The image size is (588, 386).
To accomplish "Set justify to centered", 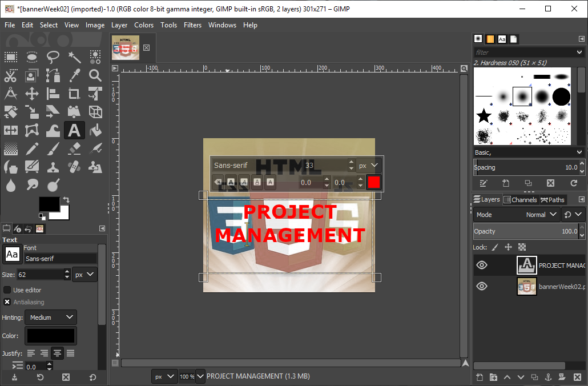I will click(58, 353).
